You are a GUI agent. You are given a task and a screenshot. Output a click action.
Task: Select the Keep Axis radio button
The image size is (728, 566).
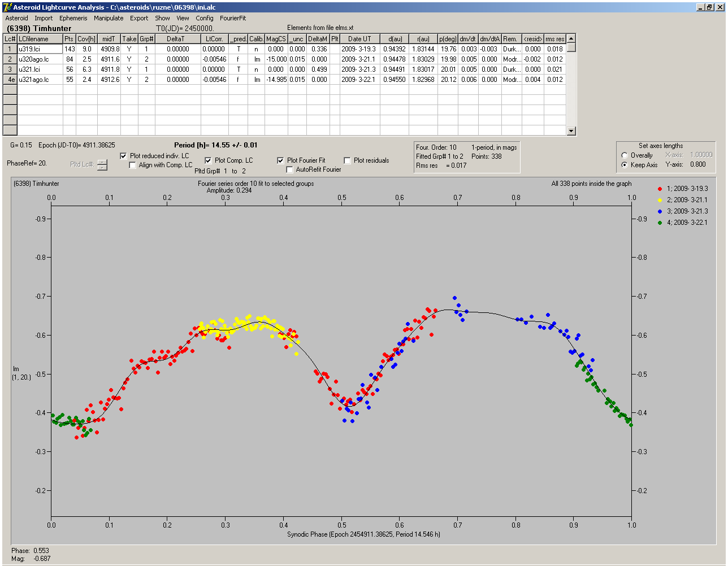point(625,165)
